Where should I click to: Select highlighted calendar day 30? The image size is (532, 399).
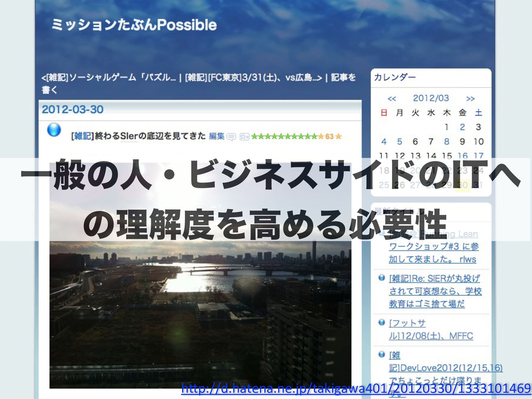[463, 185]
